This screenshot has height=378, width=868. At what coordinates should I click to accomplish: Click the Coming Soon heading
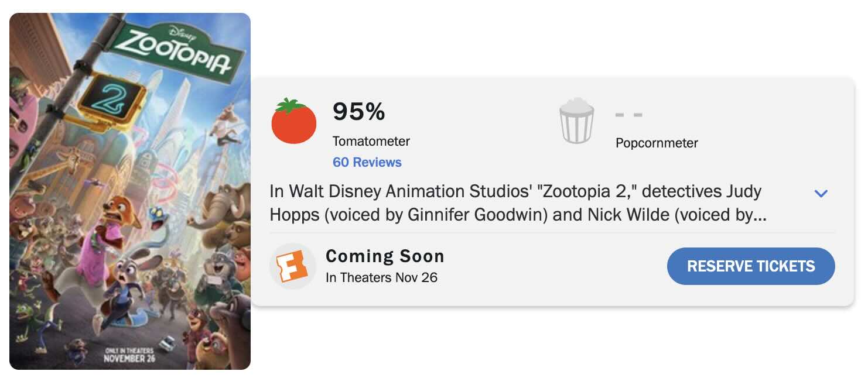click(385, 256)
